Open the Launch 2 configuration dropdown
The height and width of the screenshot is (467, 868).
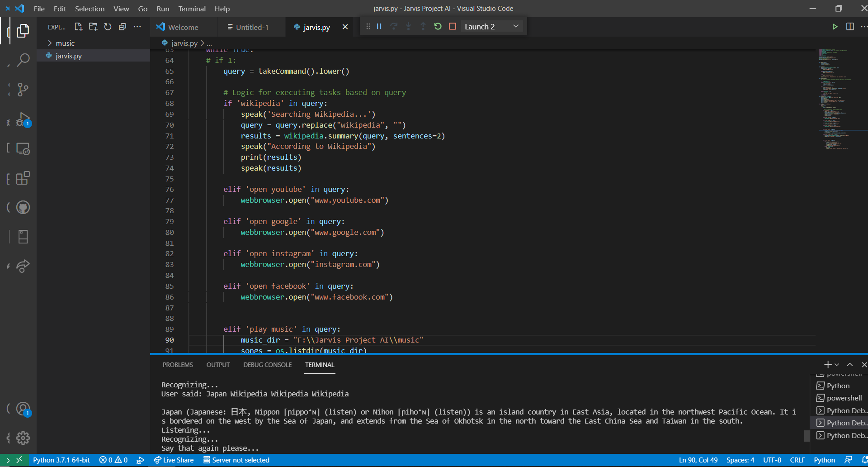pos(515,26)
